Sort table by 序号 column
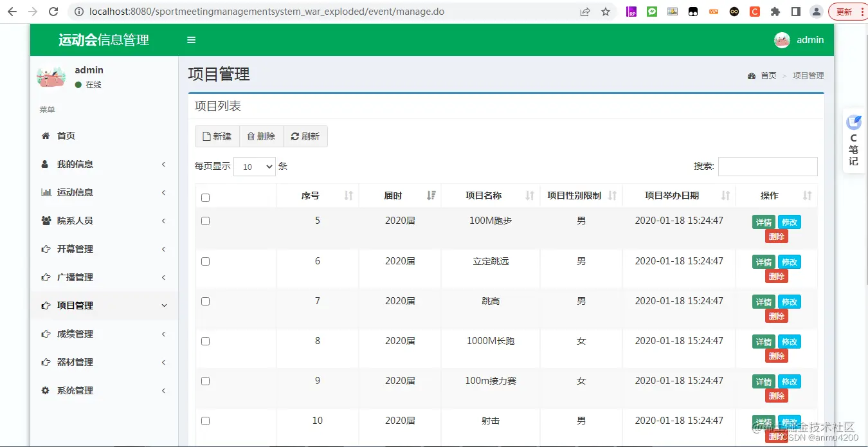 coord(318,196)
